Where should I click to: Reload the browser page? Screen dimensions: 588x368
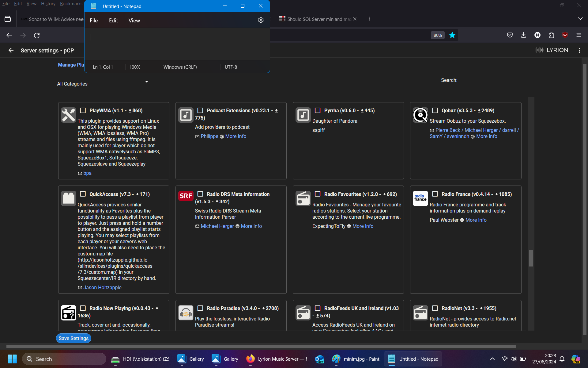click(x=37, y=35)
